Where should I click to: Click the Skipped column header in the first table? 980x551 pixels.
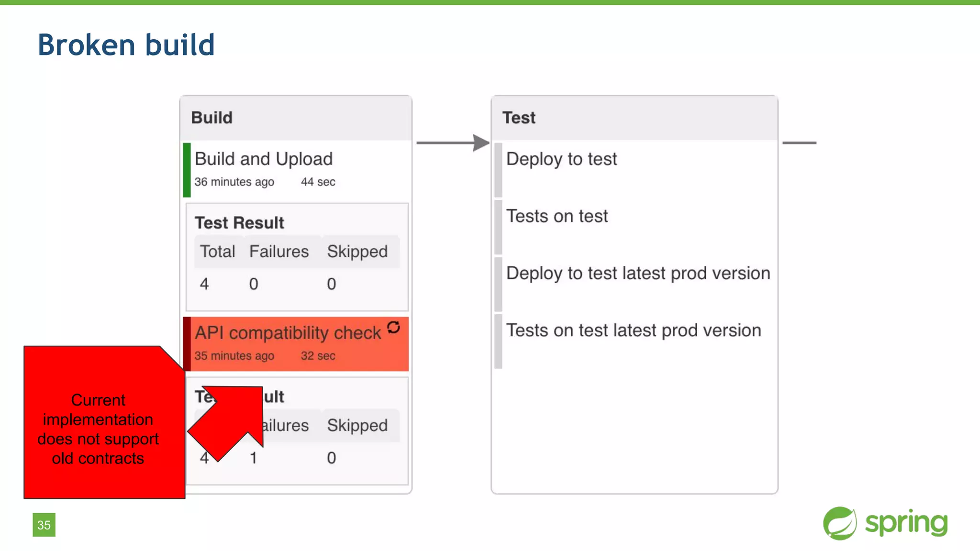point(357,252)
